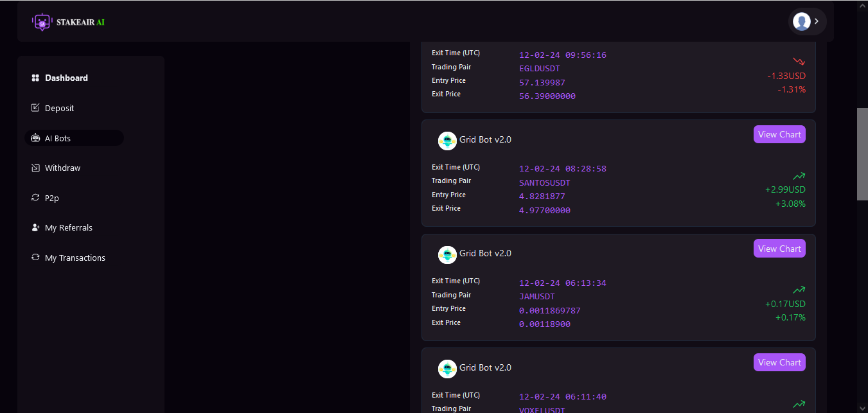
Task: Click the Deposit icon in sidebar
Action: point(35,108)
